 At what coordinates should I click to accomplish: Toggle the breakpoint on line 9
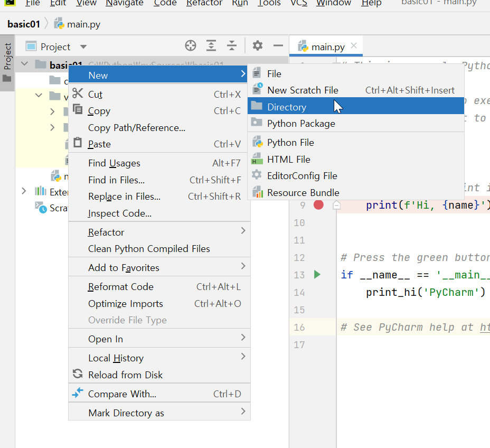click(x=318, y=205)
